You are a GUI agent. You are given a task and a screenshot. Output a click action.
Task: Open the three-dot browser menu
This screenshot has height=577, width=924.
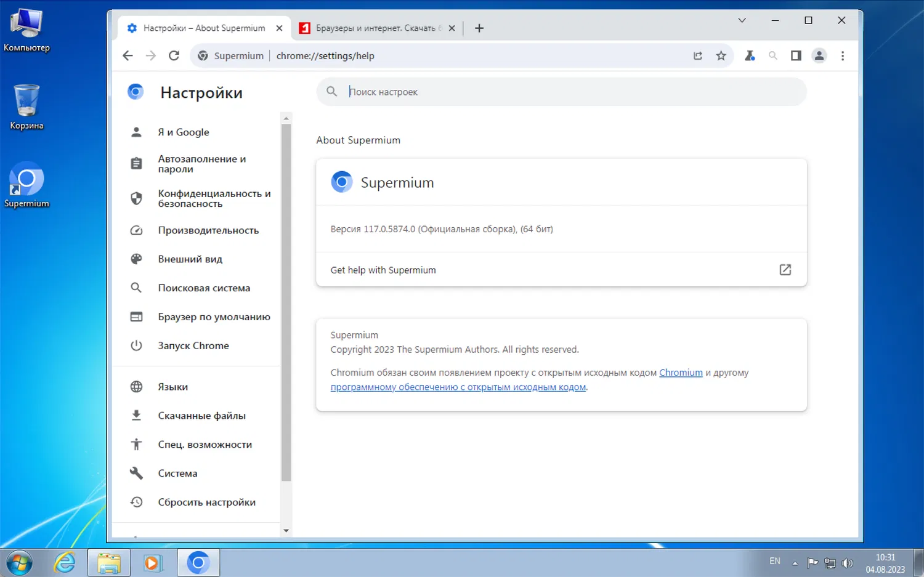tap(843, 55)
